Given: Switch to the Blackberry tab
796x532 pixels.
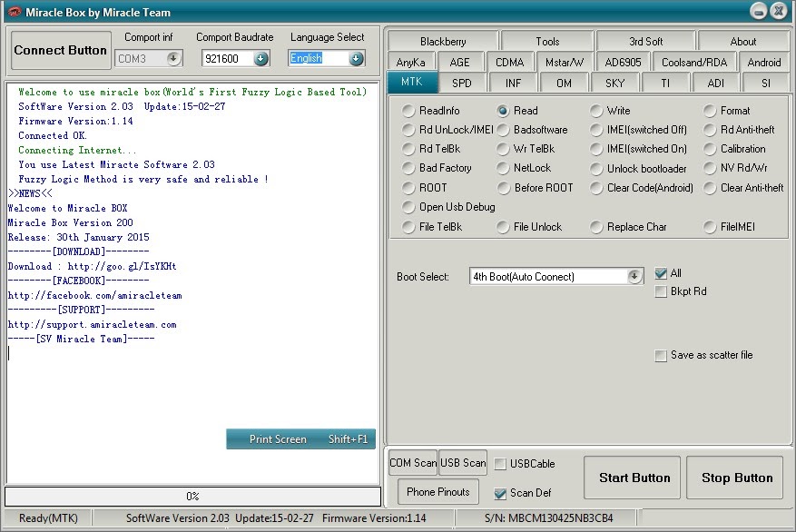Looking at the screenshot, I should [443, 41].
